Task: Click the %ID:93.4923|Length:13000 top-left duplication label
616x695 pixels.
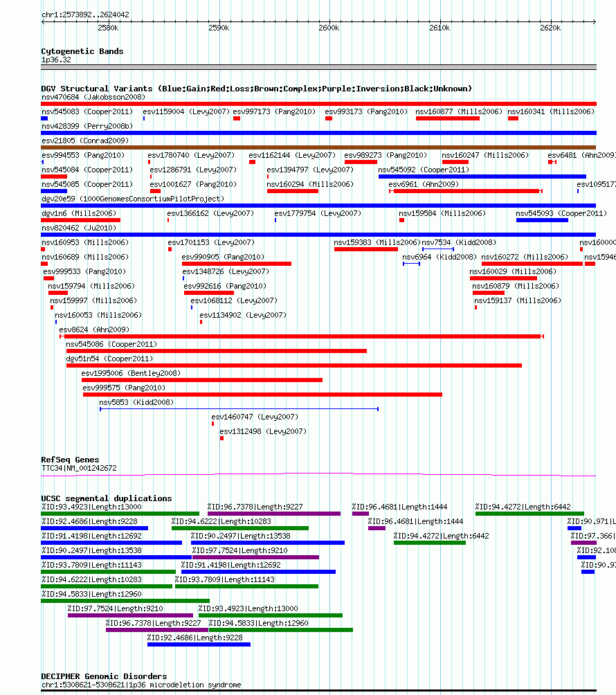Action: (x=92, y=507)
